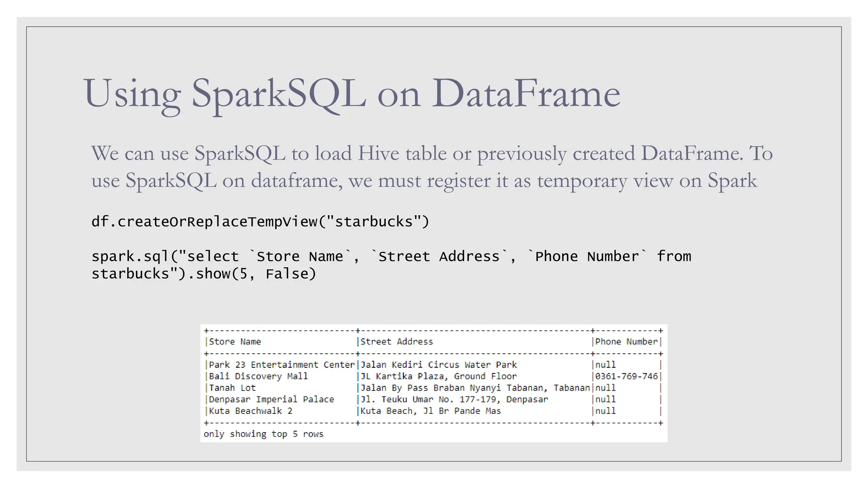The image size is (868, 488).
Task: Click the 'Jalan By Pass Braban Nyanyi Tabanan' address
Action: (475, 388)
